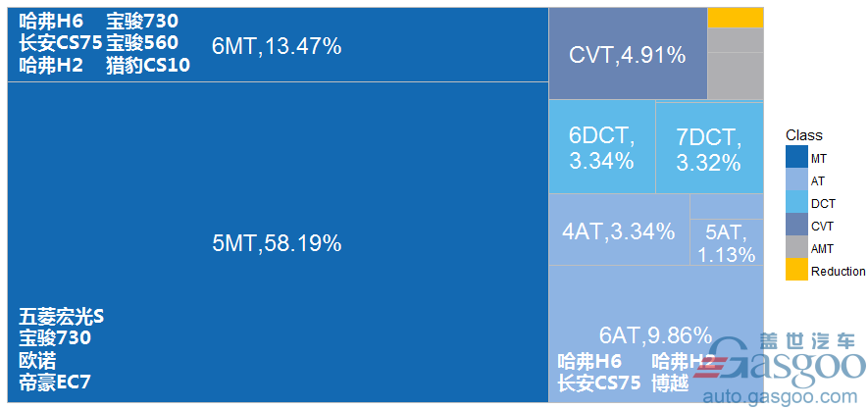Click the 五菱宏光S label text
Image resolution: width=868 pixels, height=409 pixels.
[62, 317]
